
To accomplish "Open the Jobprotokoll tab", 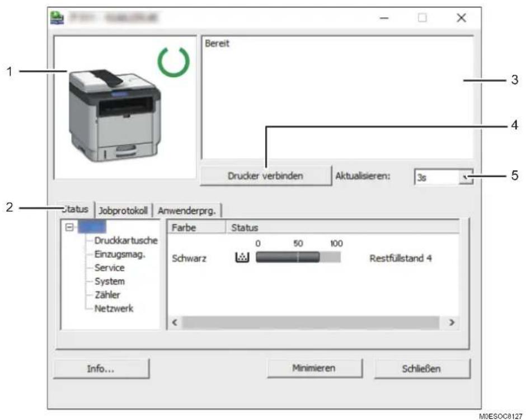I will (x=124, y=210).
